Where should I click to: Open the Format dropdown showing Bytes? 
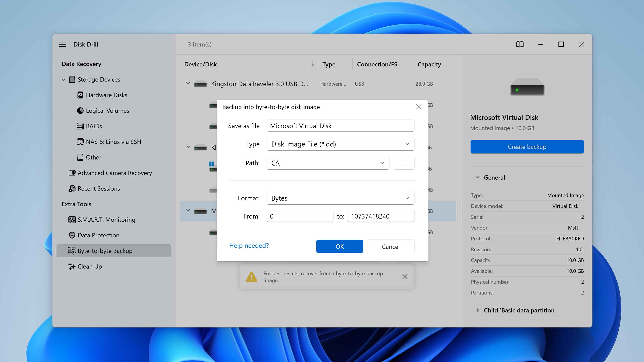point(407,198)
